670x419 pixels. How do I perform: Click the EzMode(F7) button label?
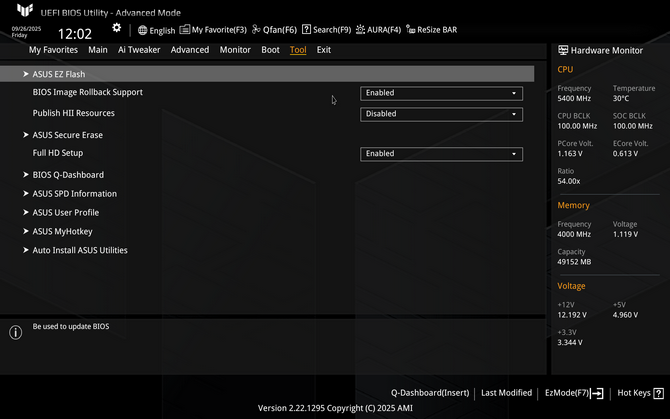[x=567, y=393]
